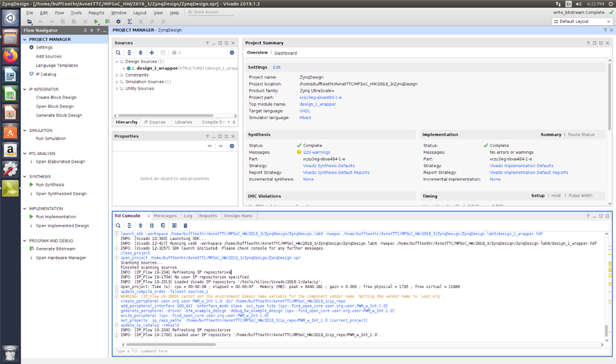Click the Generate Bitstream toolbar icon
616x364 pixels.
click(107, 22)
